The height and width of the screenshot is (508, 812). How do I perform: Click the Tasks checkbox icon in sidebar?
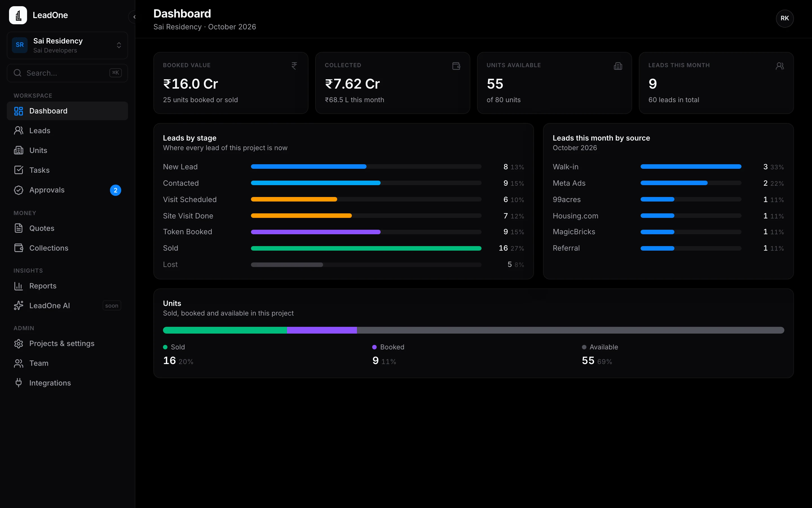tap(18, 170)
